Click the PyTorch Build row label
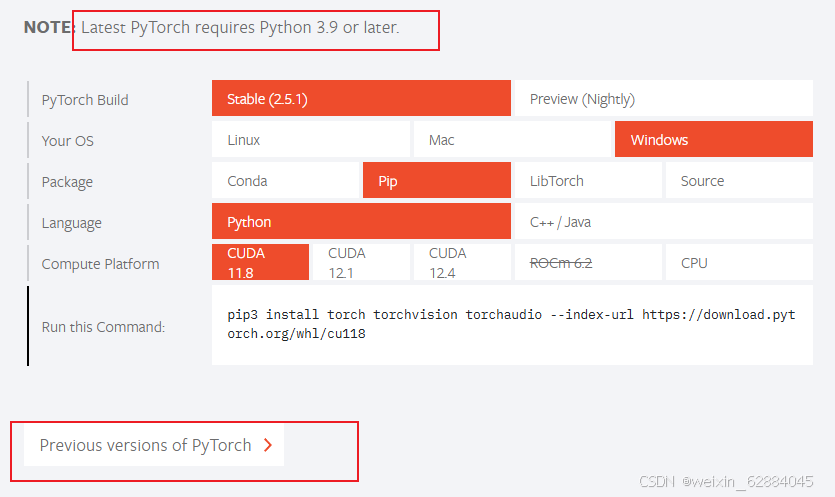This screenshot has height=497, width=835. (85, 100)
